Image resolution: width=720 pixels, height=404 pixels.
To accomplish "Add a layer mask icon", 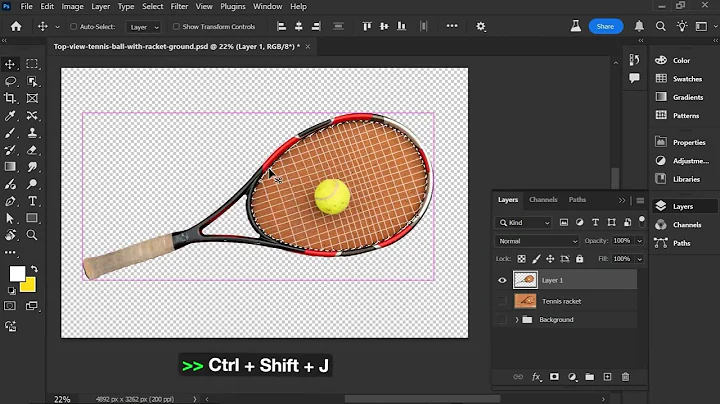I will pyautogui.click(x=554, y=377).
